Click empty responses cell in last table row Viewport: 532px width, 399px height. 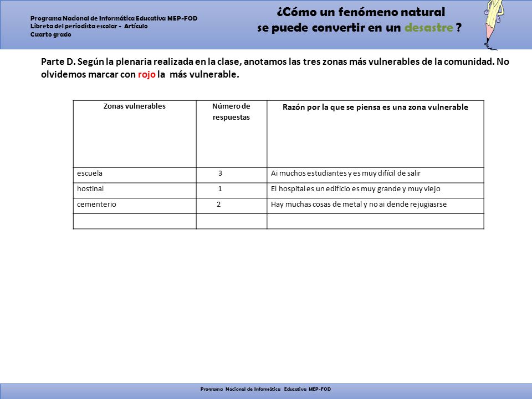pyautogui.click(x=232, y=221)
